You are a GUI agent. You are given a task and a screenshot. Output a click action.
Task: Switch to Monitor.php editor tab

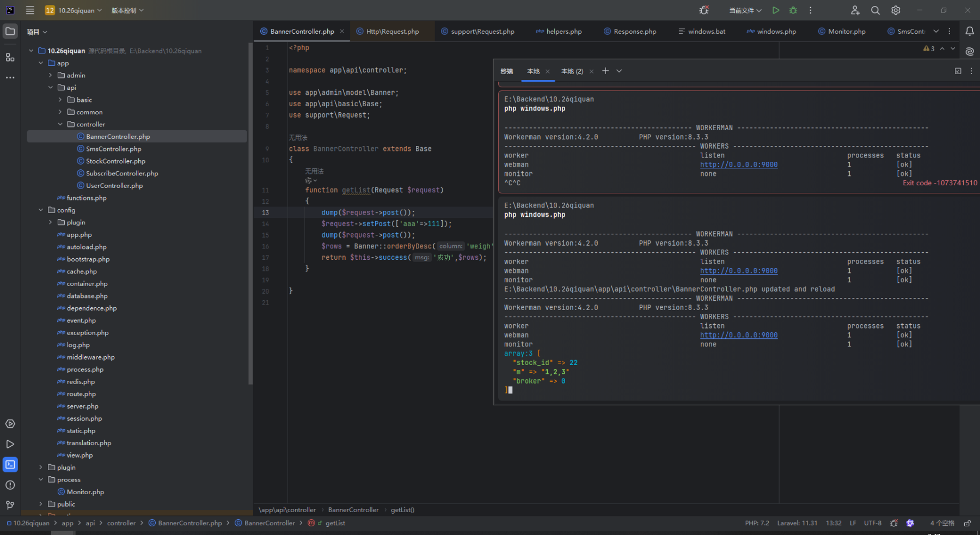[842, 32]
